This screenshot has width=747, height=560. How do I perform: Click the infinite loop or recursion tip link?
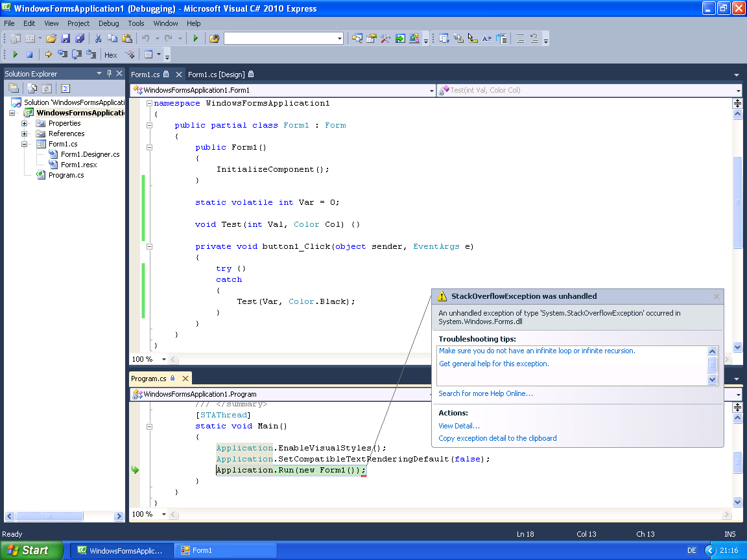[x=537, y=351]
